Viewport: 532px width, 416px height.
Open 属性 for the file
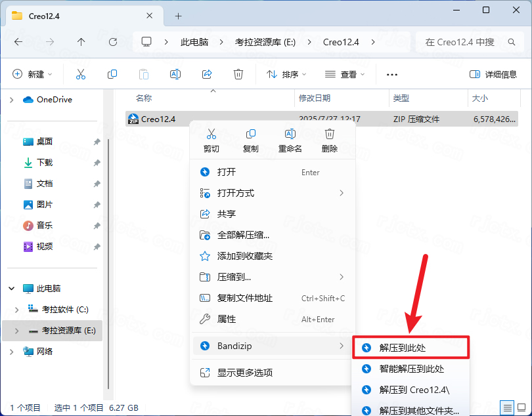tap(273, 319)
